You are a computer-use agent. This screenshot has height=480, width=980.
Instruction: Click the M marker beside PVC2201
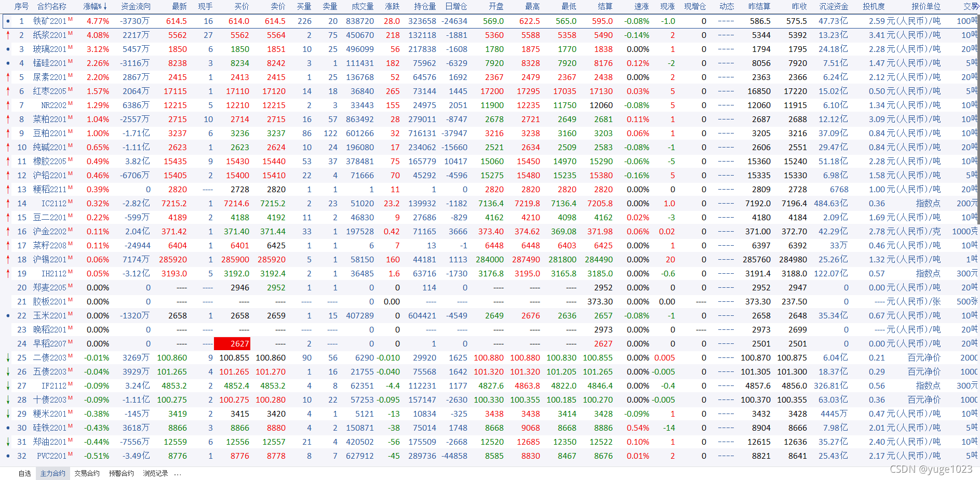point(70,454)
